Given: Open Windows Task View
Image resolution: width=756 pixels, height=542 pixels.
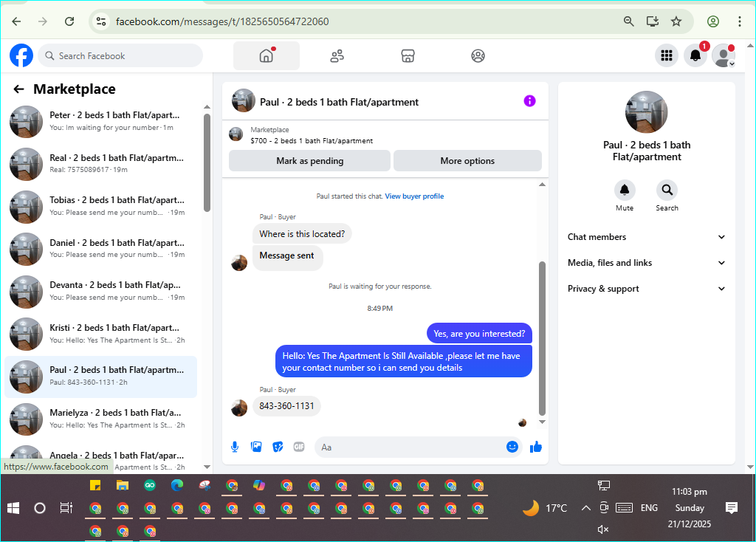Looking at the screenshot, I should 66,508.
